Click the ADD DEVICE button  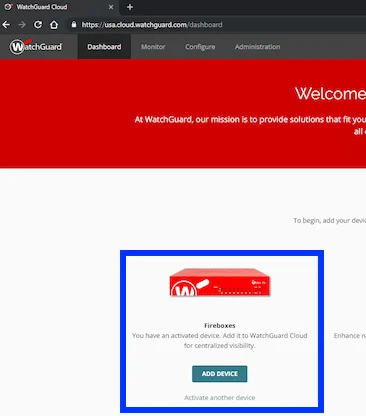[x=220, y=374]
